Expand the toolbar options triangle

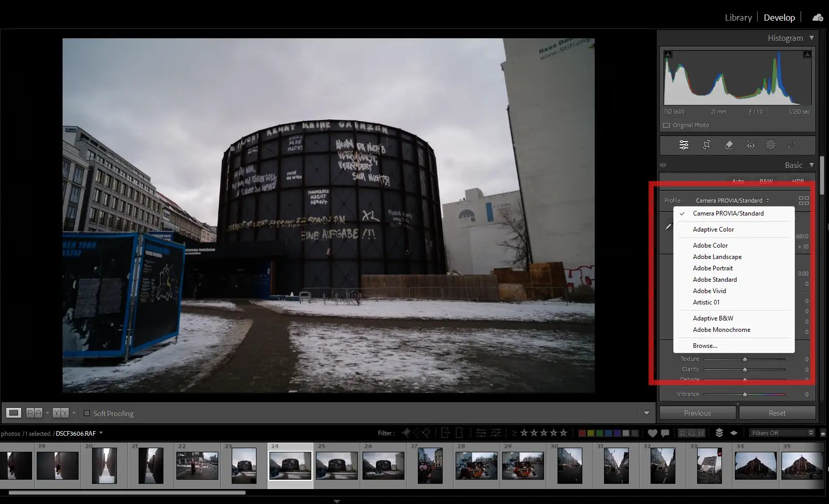click(x=646, y=413)
